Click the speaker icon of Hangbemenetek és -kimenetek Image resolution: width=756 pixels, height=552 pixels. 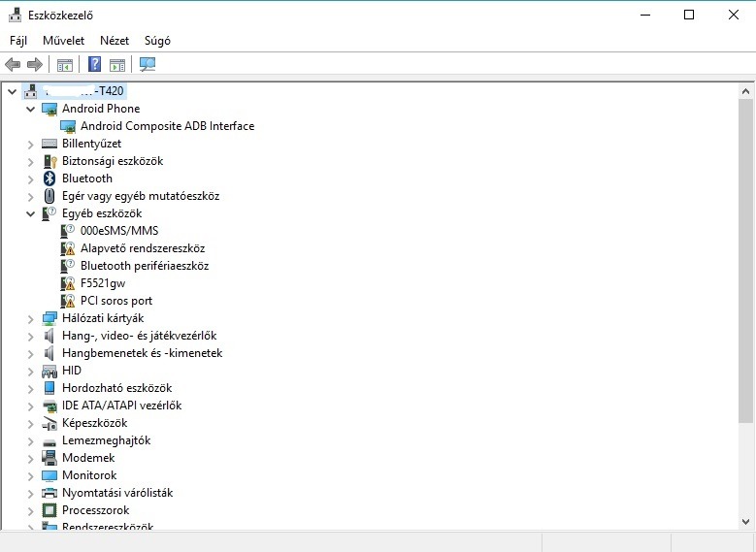click(49, 353)
